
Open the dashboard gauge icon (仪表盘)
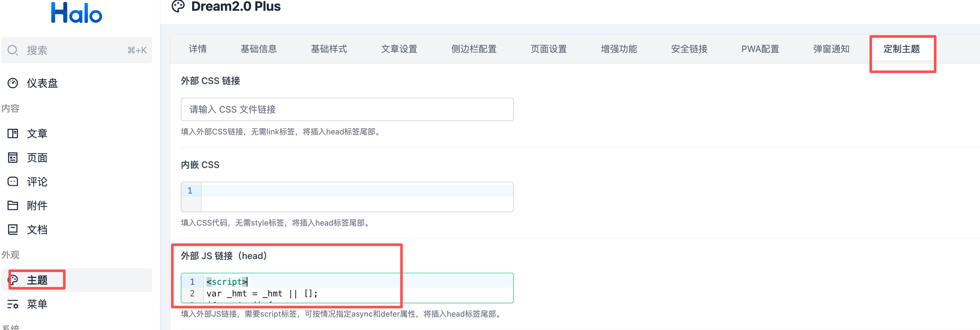point(13,83)
